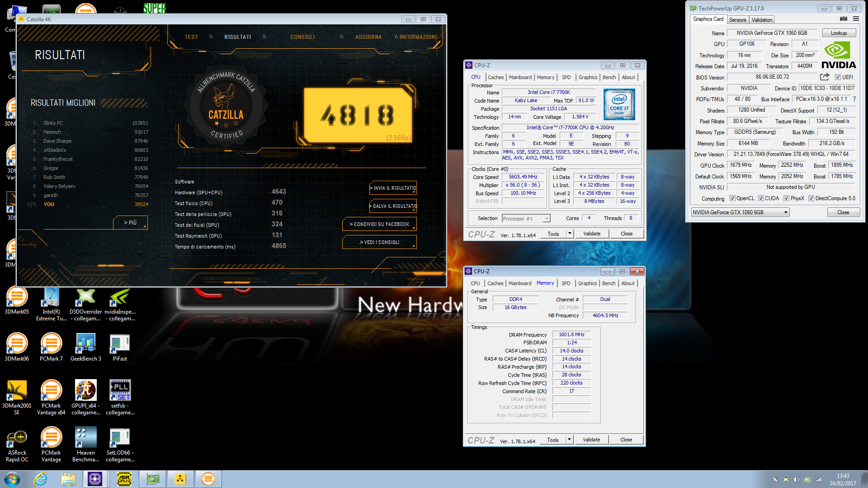Expand Tools dropdown arrow in Memory CPU-Z

pyautogui.click(x=569, y=440)
